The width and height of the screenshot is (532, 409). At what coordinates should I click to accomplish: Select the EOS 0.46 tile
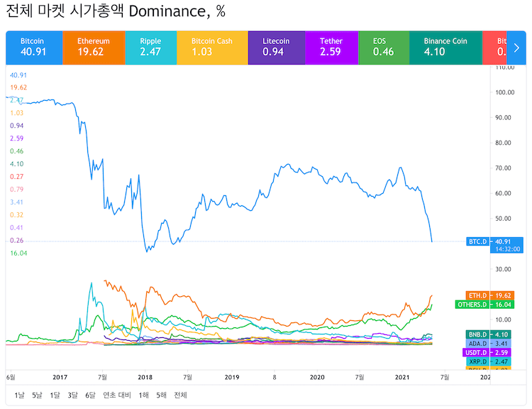pos(384,48)
